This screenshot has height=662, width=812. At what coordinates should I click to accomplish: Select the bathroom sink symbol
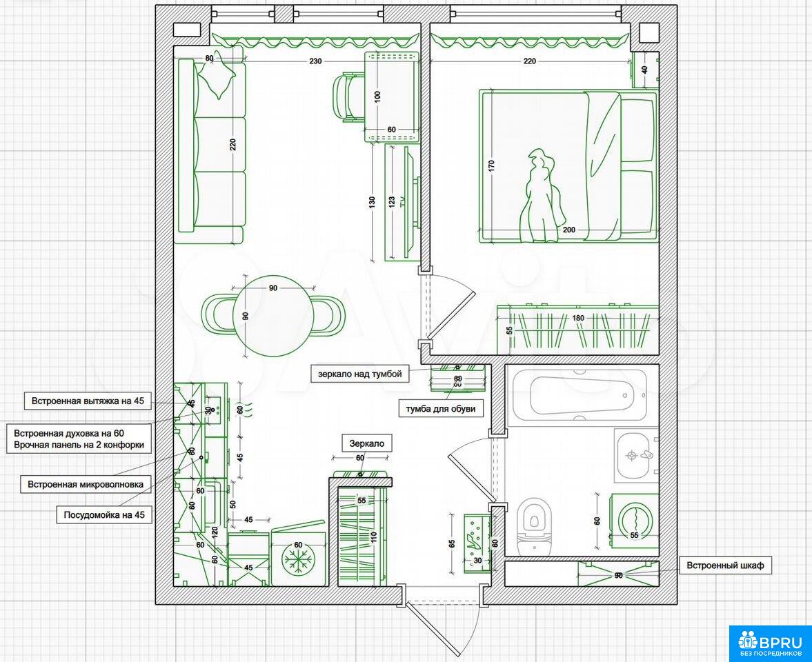tap(636, 455)
